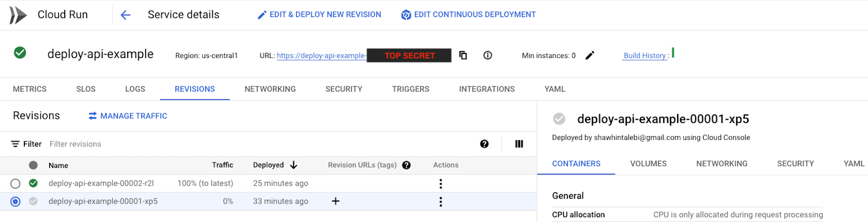This screenshot has height=222, width=868.
Task: Sort revisions by Deployed column arrow
Action: 294,165
